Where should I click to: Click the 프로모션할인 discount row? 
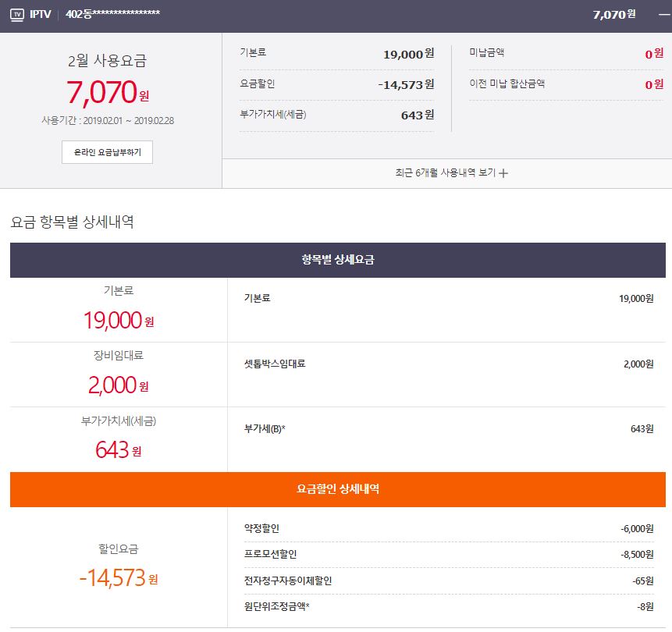[448, 555]
